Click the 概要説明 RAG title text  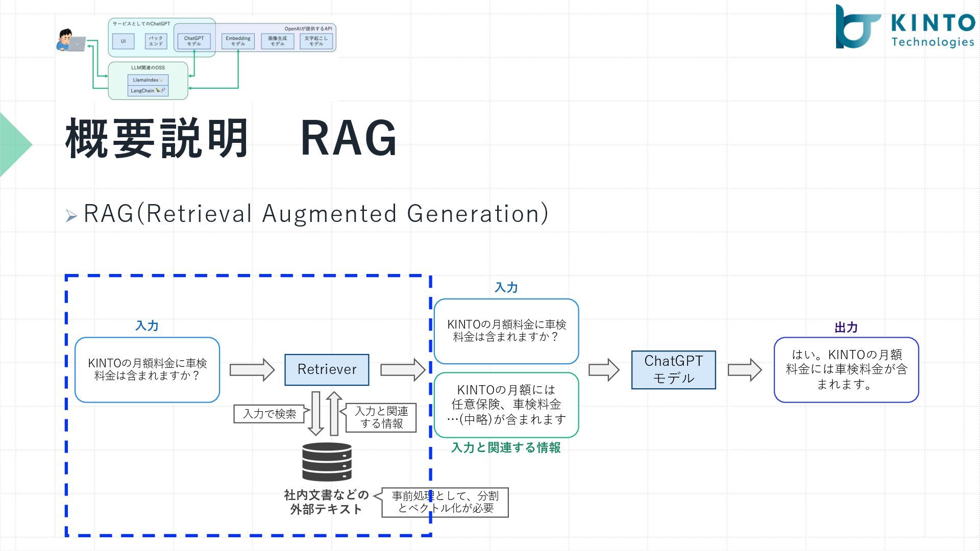point(231,139)
